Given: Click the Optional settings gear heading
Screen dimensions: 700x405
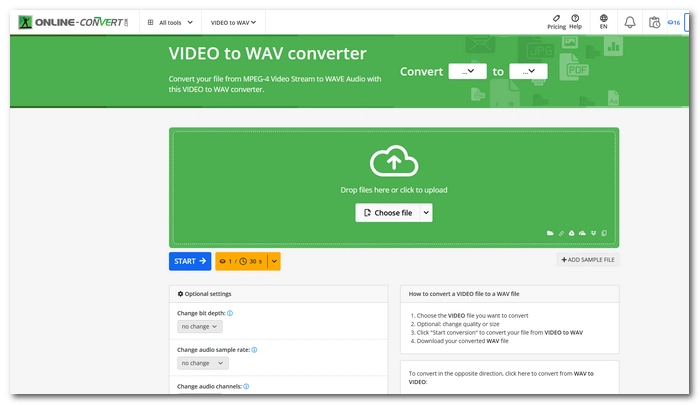Looking at the screenshot, I should (x=204, y=294).
